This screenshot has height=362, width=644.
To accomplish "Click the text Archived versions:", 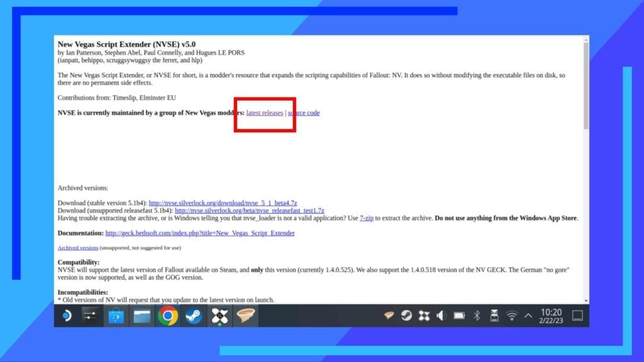I will point(82,188).
